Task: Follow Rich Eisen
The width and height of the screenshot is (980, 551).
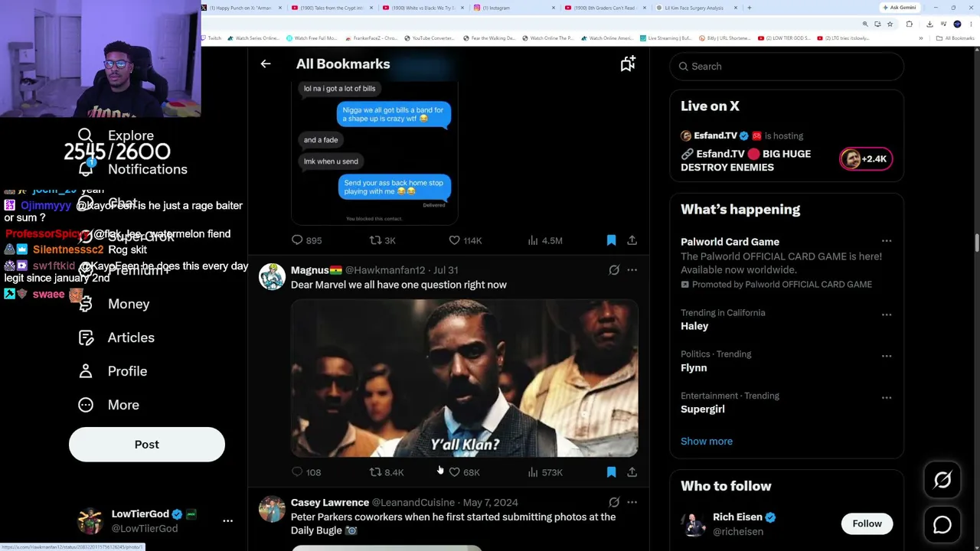Action: 867,523
